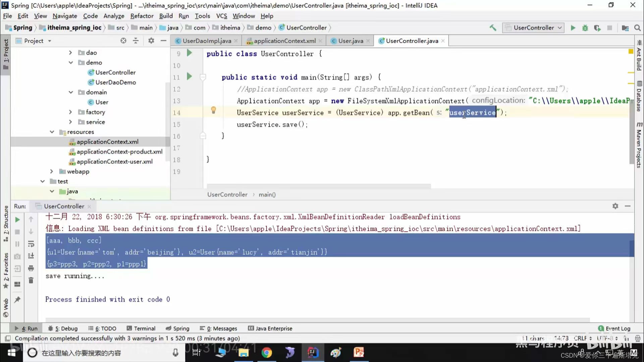Viewport: 644px width, 362px height.
Task: Open the Event Log
Action: [614, 328]
